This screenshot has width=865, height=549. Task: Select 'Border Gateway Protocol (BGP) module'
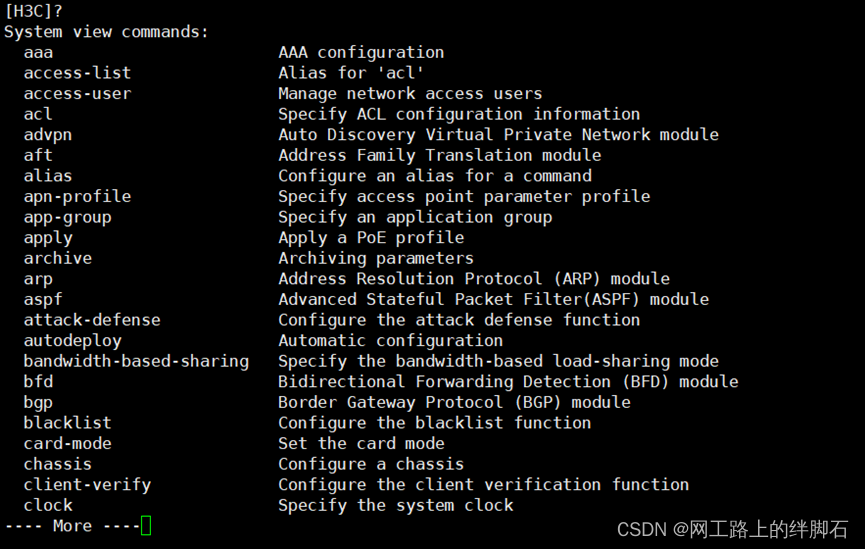point(455,403)
